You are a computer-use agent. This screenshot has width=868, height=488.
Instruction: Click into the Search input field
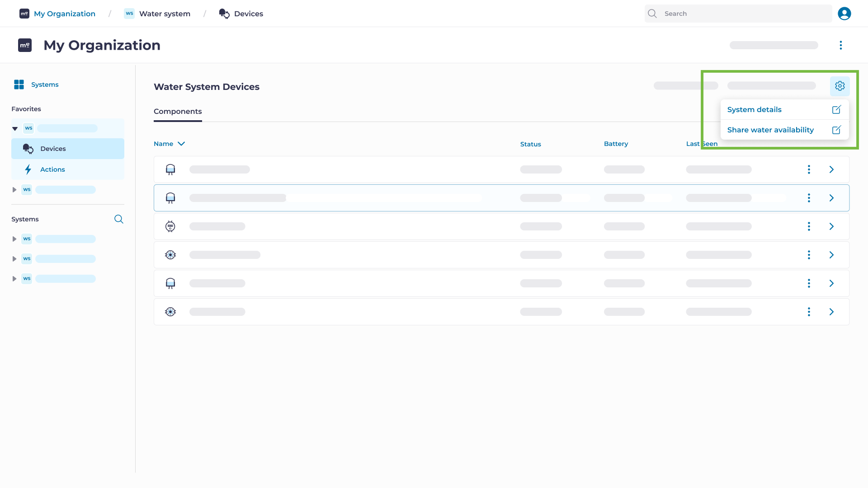(738, 14)
